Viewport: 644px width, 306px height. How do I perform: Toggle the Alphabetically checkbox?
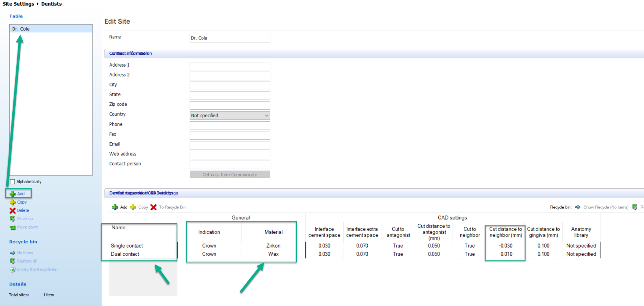pyautogui.click(x=13, y=182)
